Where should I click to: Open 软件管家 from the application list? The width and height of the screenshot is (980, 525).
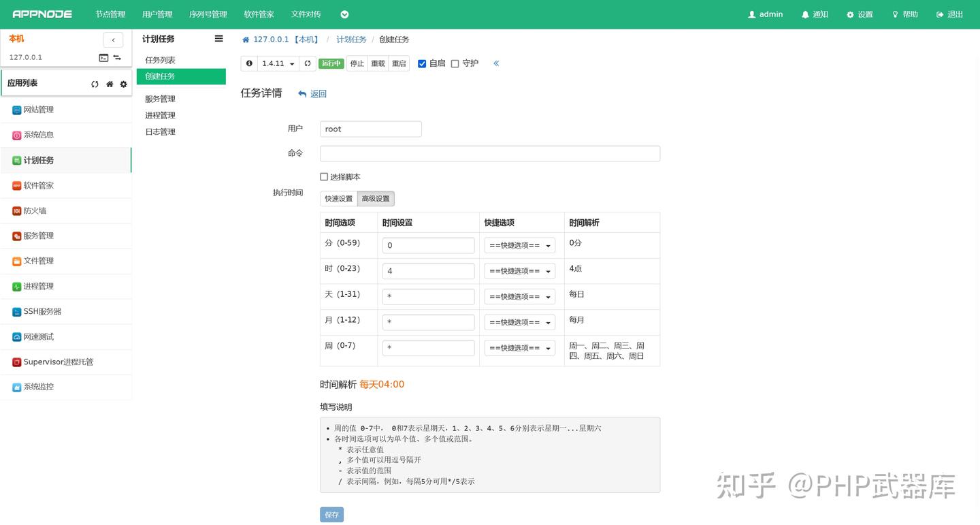[x=37, y=185]
